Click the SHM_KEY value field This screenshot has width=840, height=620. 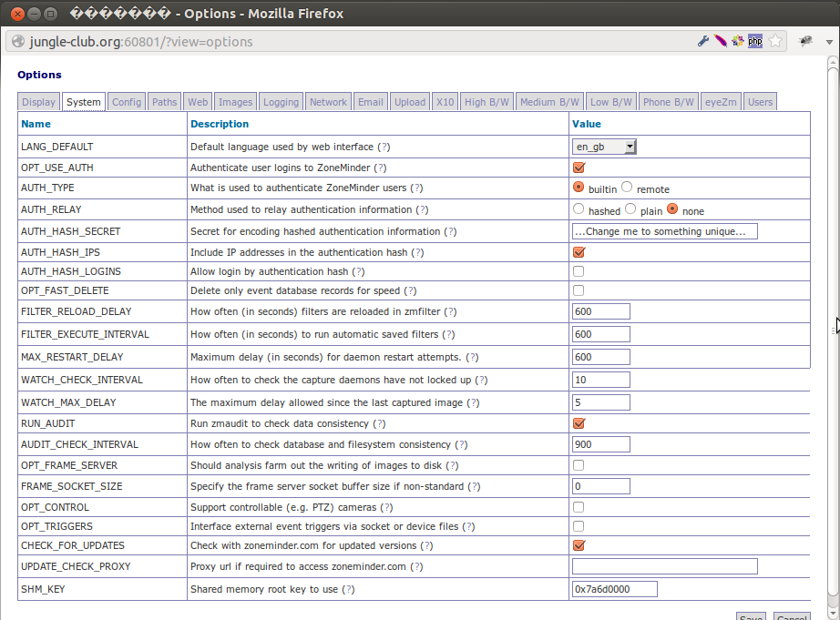tap(614, 589)
